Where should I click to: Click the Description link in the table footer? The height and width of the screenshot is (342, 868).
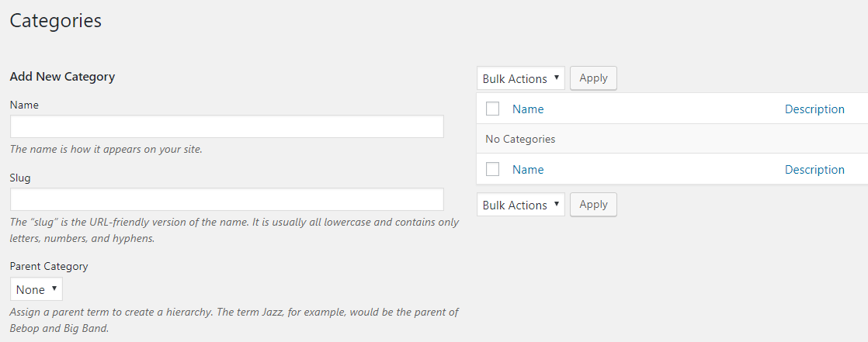814,169
